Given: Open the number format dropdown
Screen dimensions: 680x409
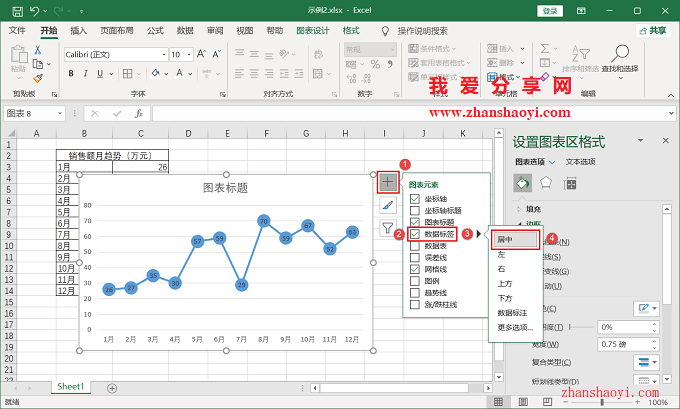Looking at the screenshot, I should [x=392, y=49].
